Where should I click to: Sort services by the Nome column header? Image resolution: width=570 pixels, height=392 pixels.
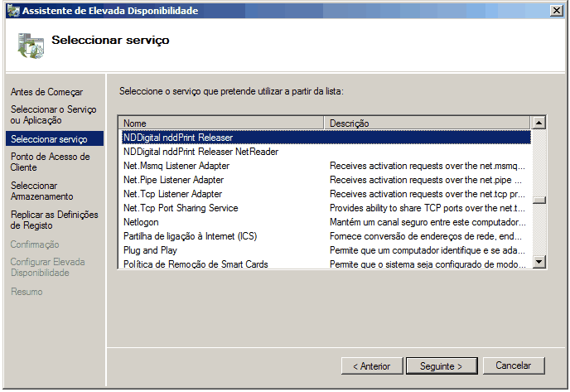(x=222, y=123)
